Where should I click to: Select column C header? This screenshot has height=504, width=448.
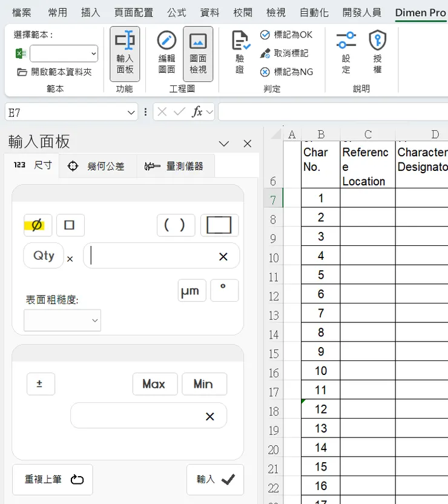click(367, 134)
